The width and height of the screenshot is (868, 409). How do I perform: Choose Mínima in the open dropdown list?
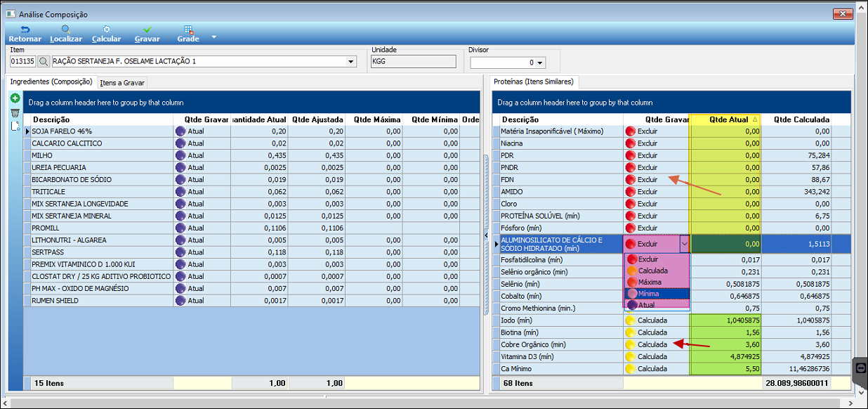(x=650, y=294)
